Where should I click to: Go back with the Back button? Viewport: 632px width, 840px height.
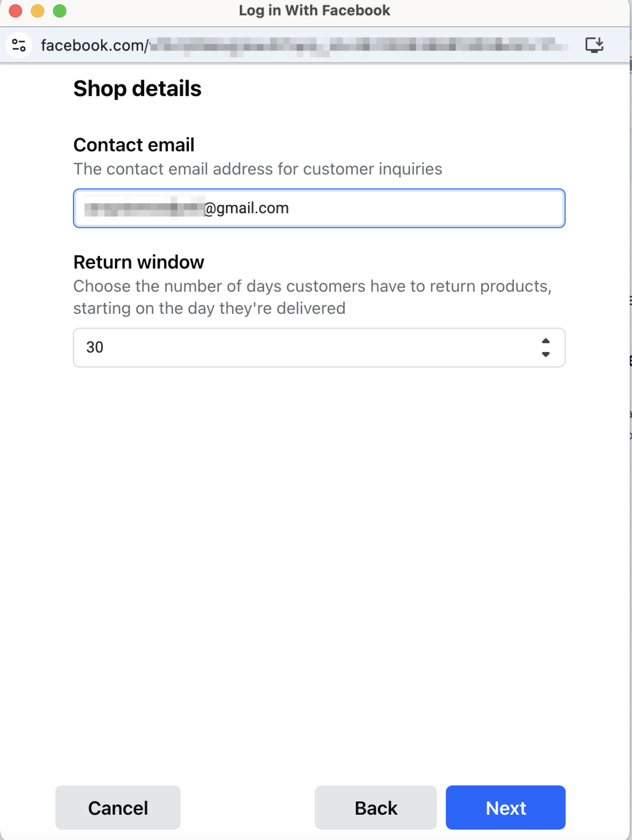[375, 807]
